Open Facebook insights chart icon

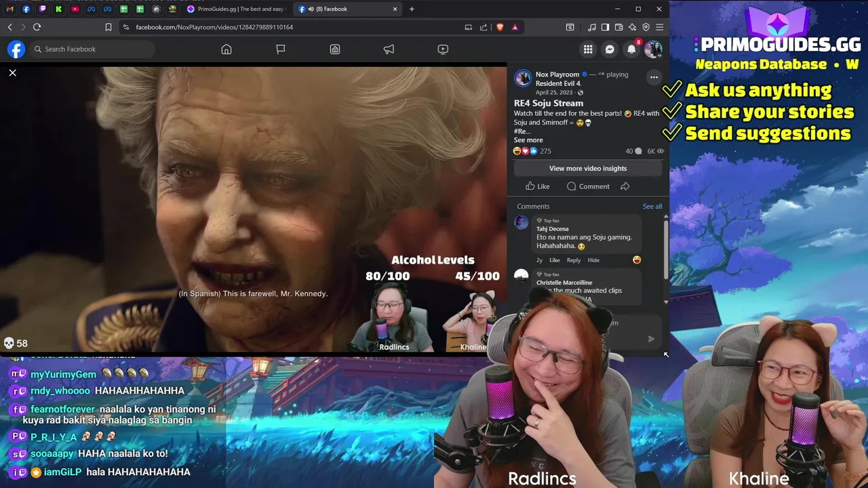335,49
